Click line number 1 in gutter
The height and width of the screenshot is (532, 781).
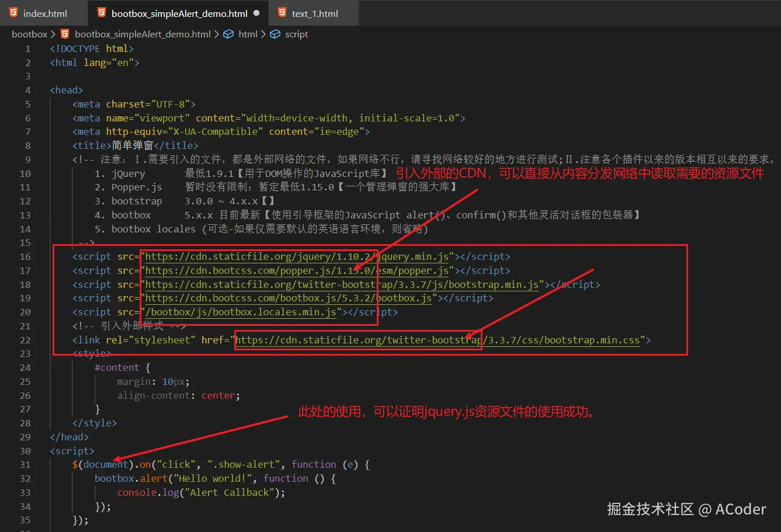coord(27,48)
